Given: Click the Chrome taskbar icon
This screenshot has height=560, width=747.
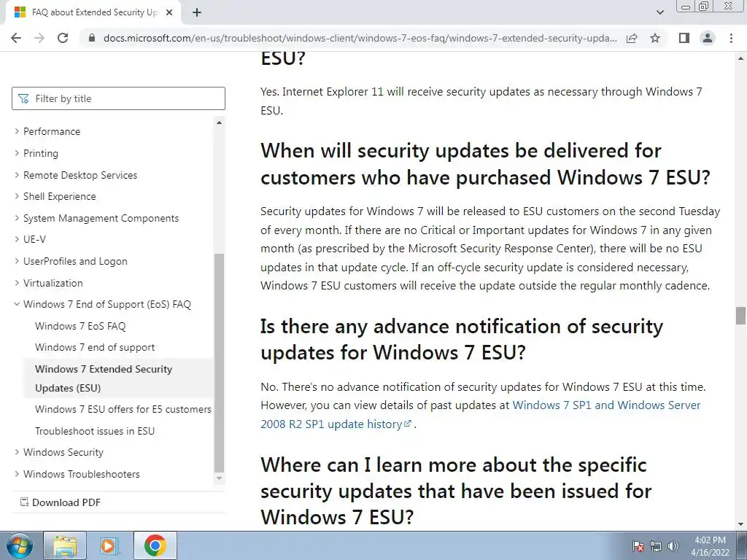Looking at the screenshot, I should pos(155,545).
